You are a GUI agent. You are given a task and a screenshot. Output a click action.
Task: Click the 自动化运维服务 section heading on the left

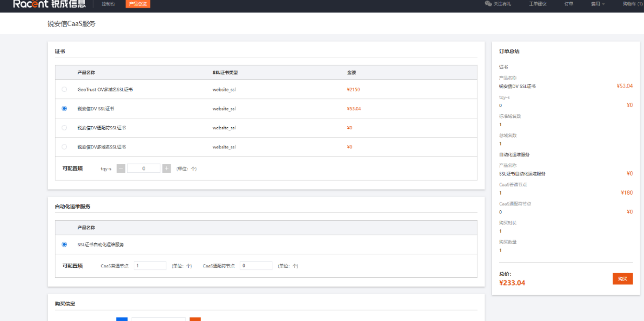coord(72,206)
